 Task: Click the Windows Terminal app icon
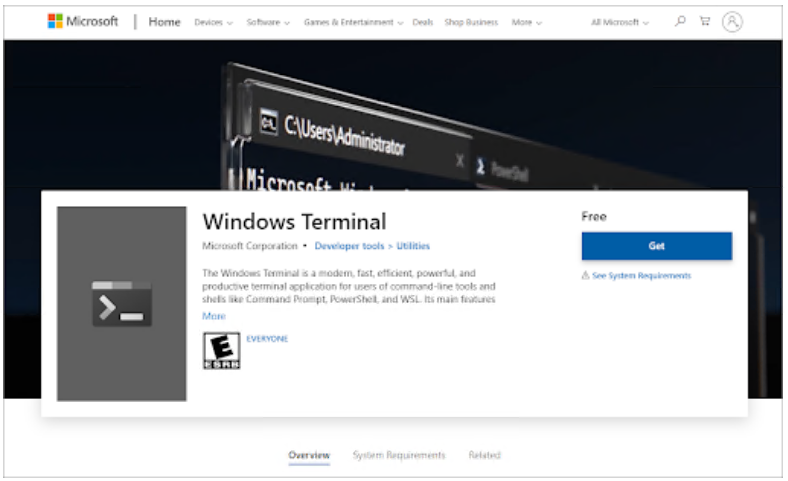pos(122,303)
